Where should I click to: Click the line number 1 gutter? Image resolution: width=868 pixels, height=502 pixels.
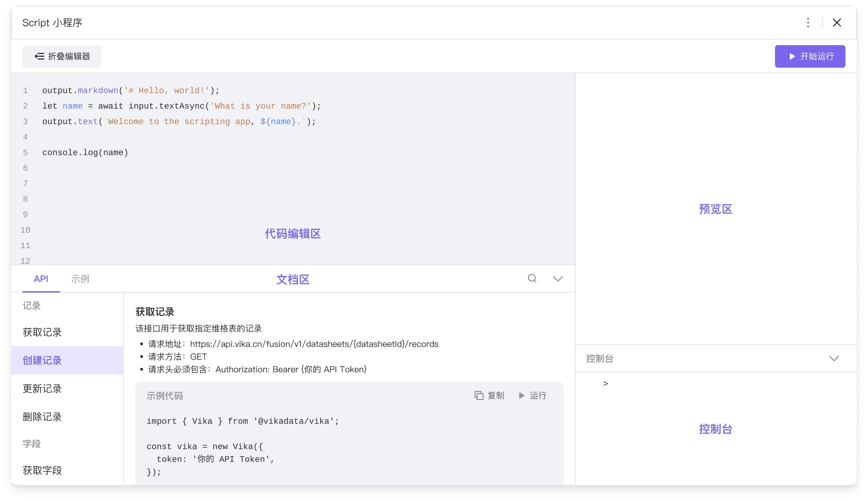click(25, 91)
